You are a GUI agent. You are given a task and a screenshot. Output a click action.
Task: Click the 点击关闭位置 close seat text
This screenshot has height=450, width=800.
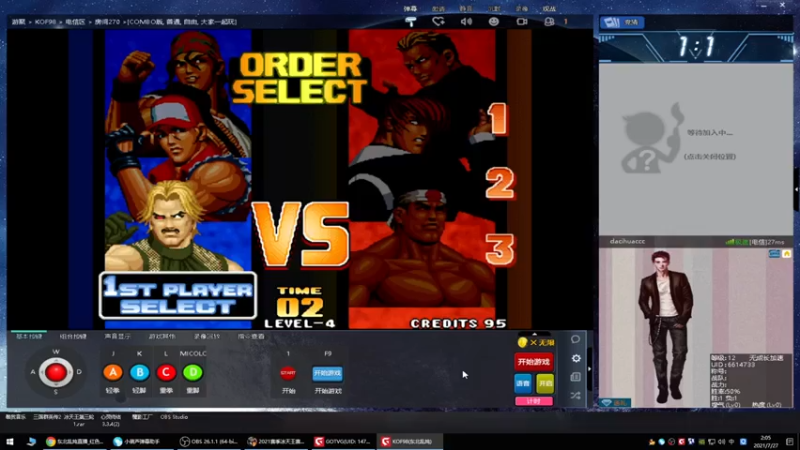click(x=710, y=157)
